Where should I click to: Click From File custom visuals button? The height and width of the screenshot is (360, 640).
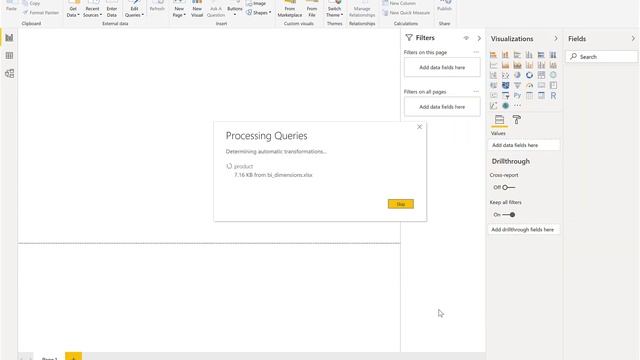[x=312, y=9]
